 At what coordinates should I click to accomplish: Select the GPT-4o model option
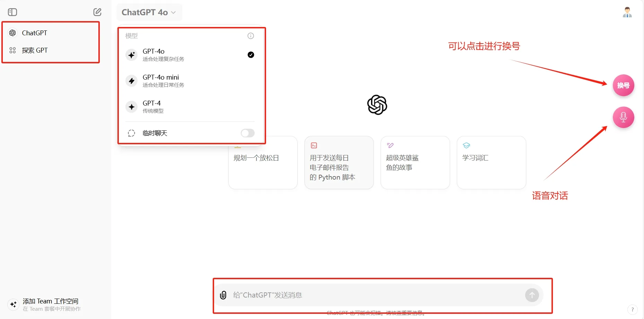coord(190,55)
